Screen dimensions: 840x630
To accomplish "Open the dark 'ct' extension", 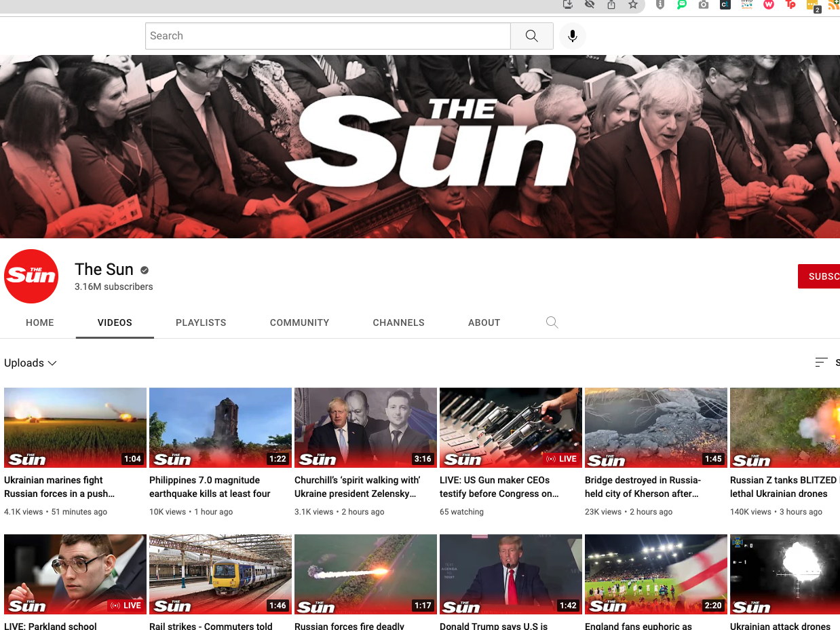I will (x=725, y=5).
